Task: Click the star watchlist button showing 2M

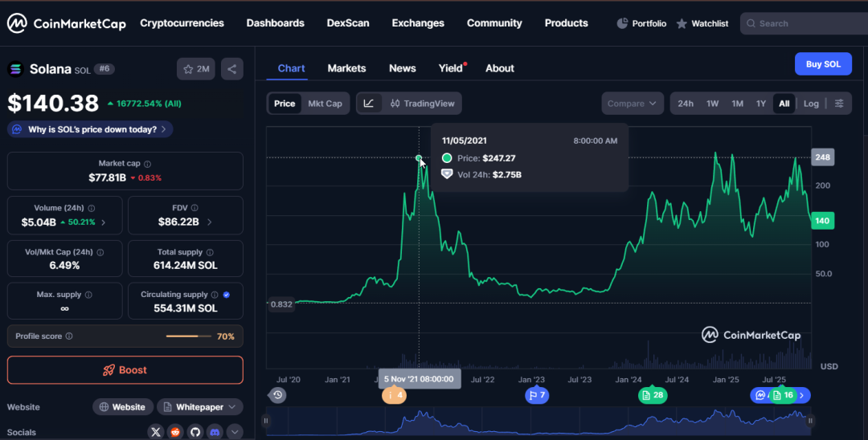Action: 196,69
